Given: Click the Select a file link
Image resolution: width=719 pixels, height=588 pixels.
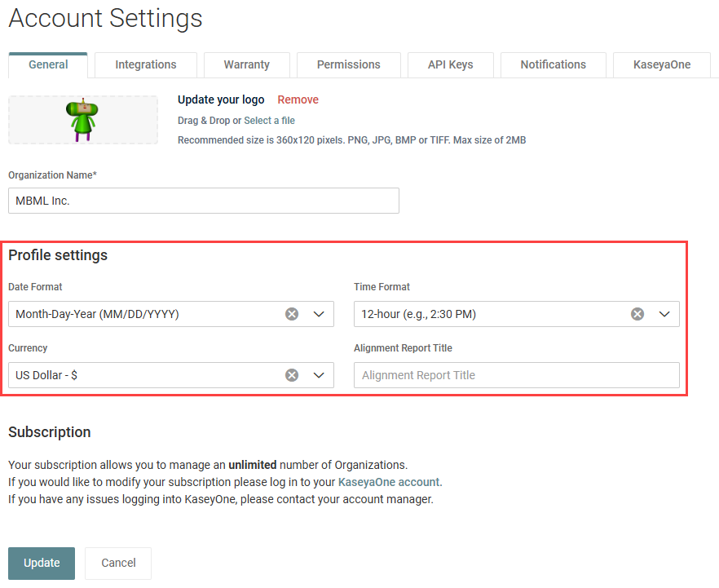Looking at the screenshot, I should [x=269, y=121].
